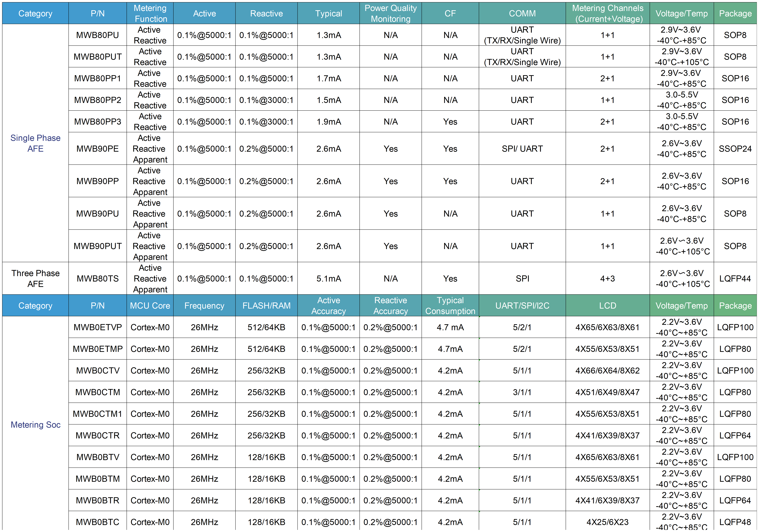
Task: Select the MCU Core column header
Action: (x=150, y=305)
